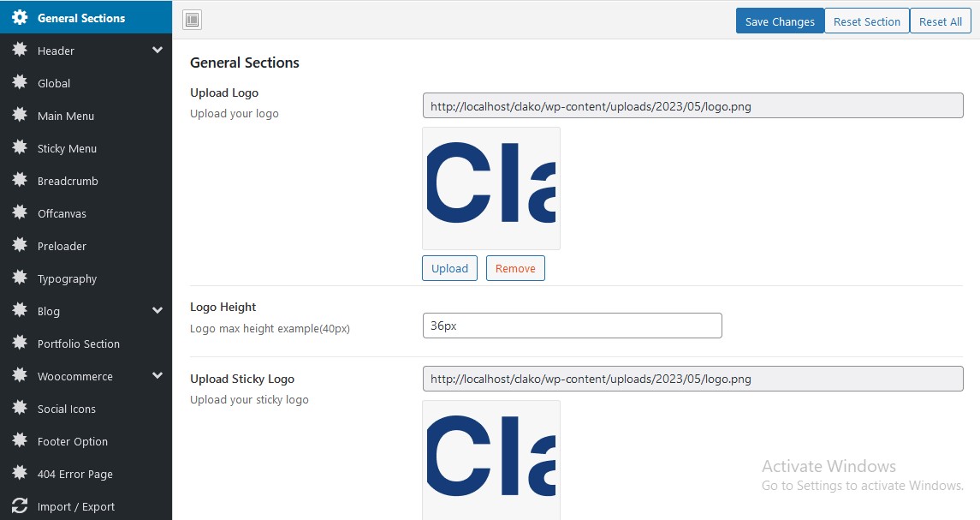980x520 pixels.
Task: Click the Reset Section button
Action: point(866,21)
